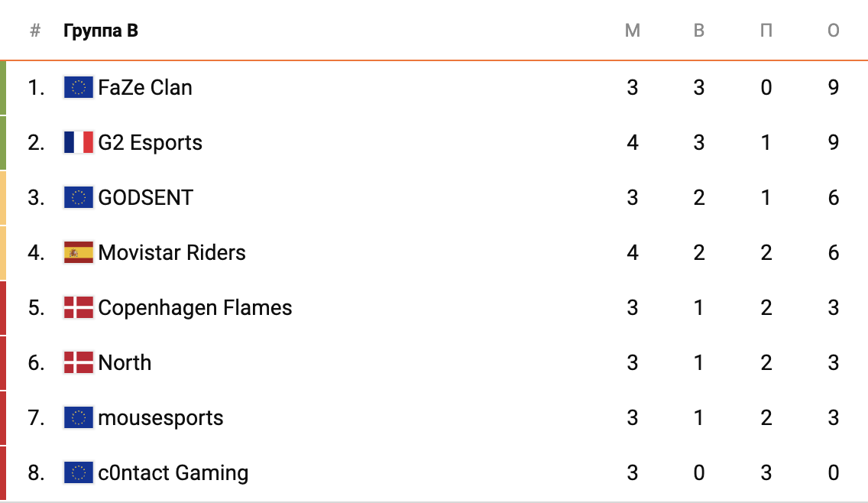Open the FaZe Clan team page
This screenshot has height=503, width=868.
(145, 87)
